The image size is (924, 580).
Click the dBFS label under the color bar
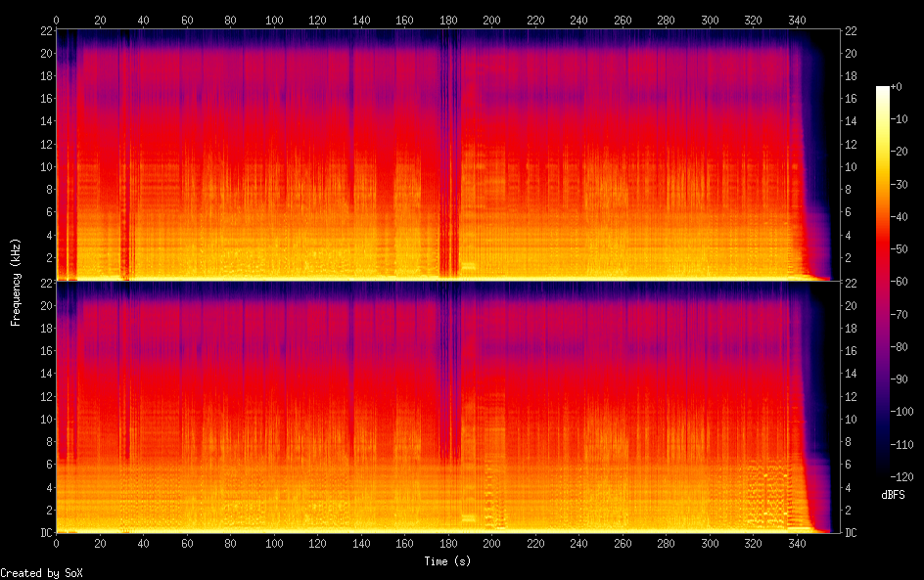pos(893,495)
